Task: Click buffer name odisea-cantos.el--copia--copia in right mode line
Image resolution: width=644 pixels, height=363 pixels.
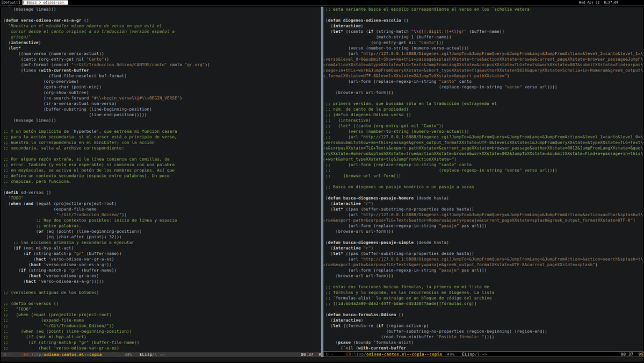Action: [x=404, y=354]
